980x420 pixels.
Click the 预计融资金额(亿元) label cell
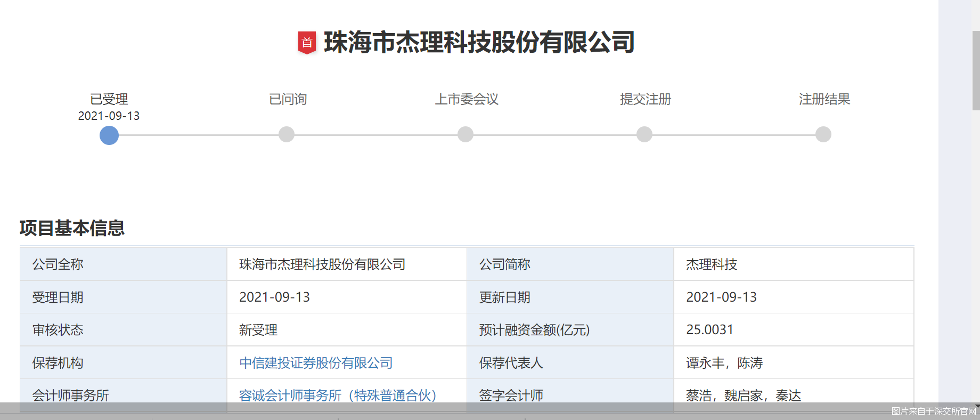click(570, 330)
